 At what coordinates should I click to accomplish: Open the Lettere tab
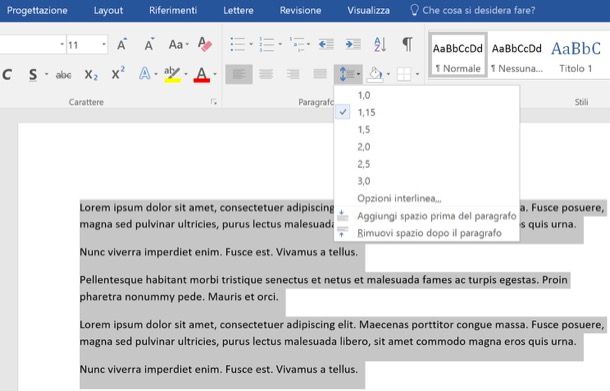(238, 11)
